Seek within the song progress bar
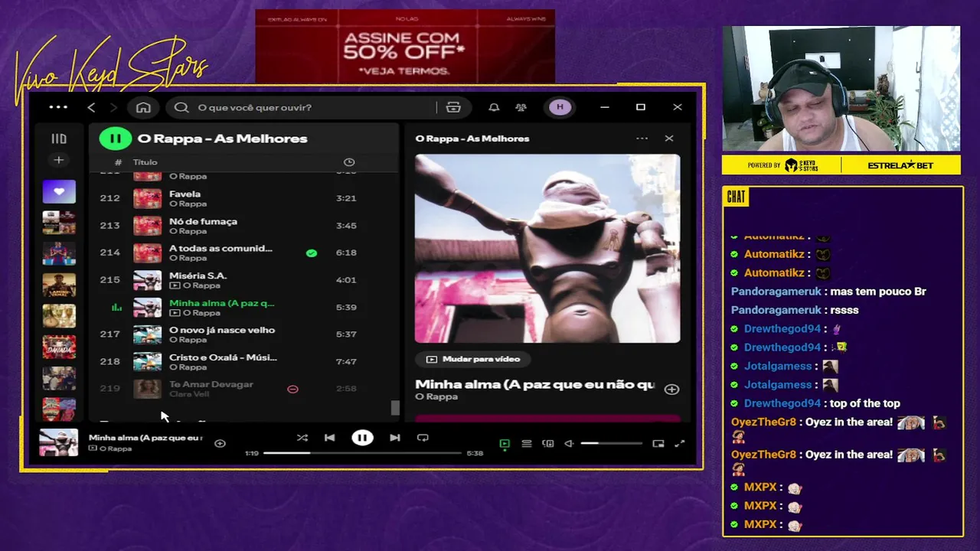This screenshot has width=980, height=551. click(362, 453)
